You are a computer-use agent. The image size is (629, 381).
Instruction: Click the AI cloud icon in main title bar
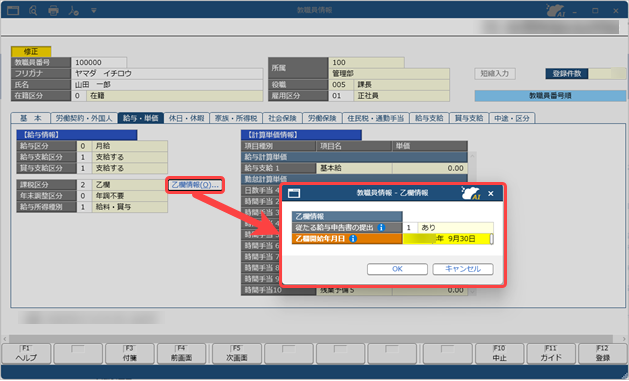coord(556,10)
